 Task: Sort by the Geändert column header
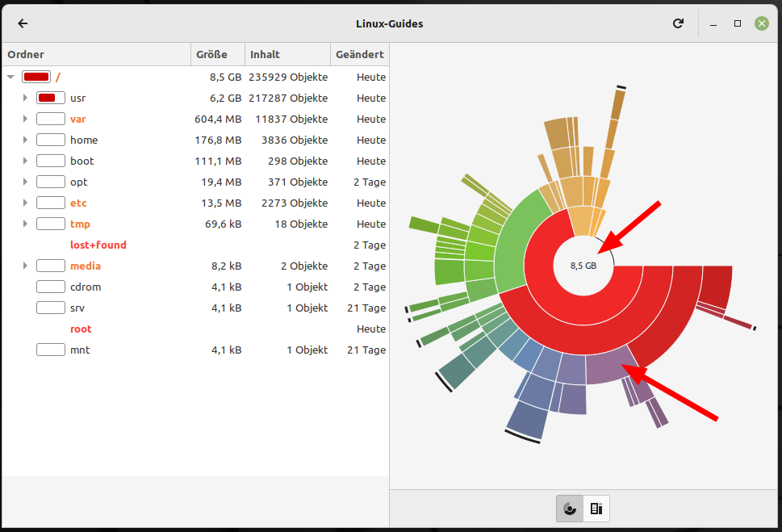pyautogui.click(x=360, y=54)
